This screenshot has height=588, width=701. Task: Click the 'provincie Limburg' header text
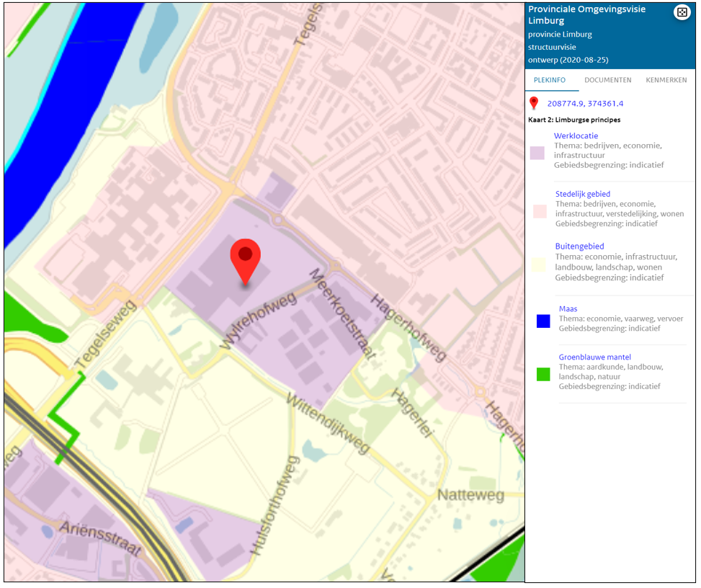tap(560, 35)
